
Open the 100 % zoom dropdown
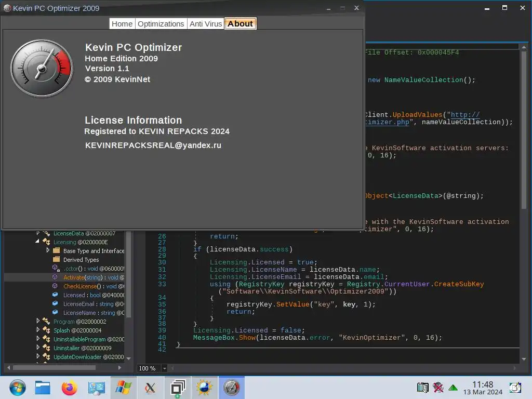click(x=165, y=368)
